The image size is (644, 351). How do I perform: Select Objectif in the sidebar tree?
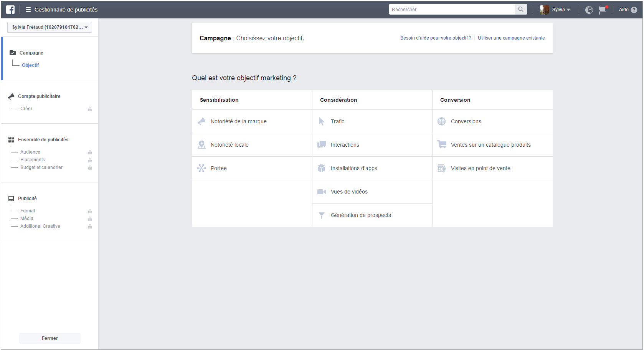coord(30,65)
